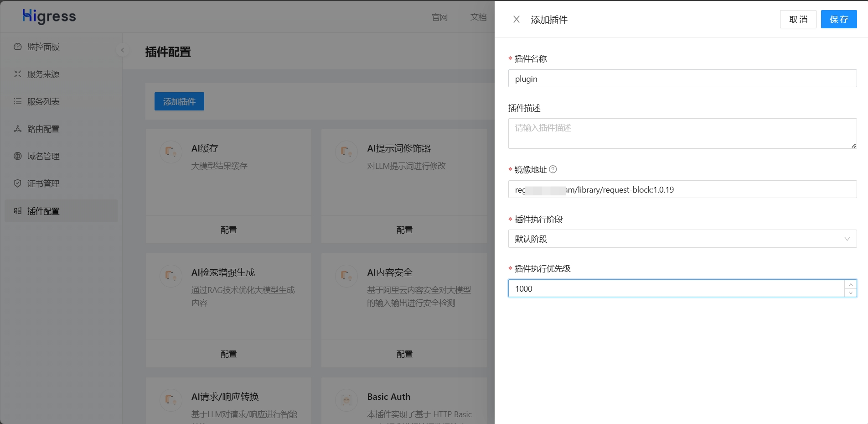This screenshot has height=424, width=868.
Task: Decrease the 插件执行优先级 value with down arrow
Action: [851, 293]
